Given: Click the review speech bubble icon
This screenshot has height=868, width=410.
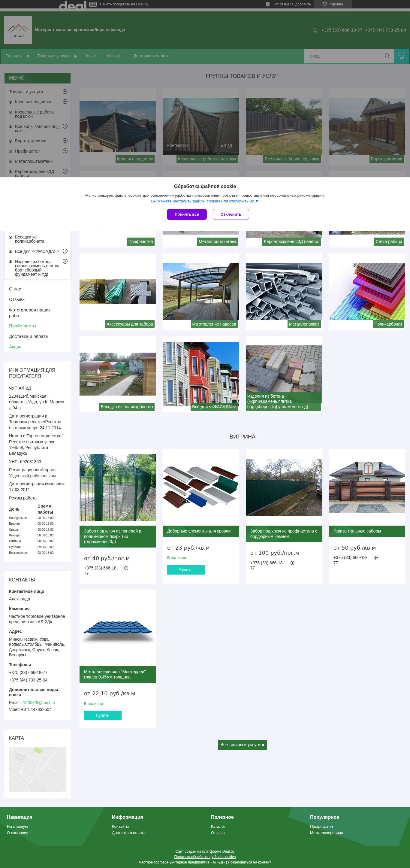Looking at the screenshot, I should pos(268,5).
